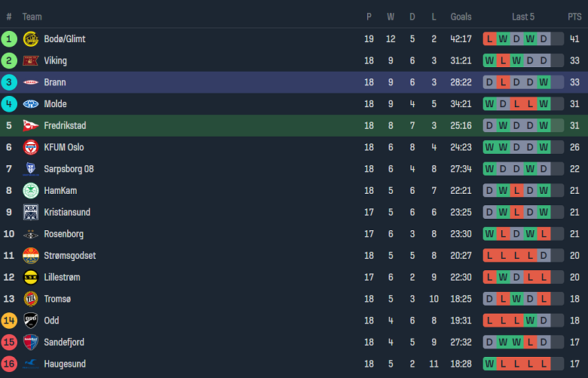The width and height of the screenshot is (588, 378).
Task: Sort table by PTS column header
Action: (x=574, y=17)
